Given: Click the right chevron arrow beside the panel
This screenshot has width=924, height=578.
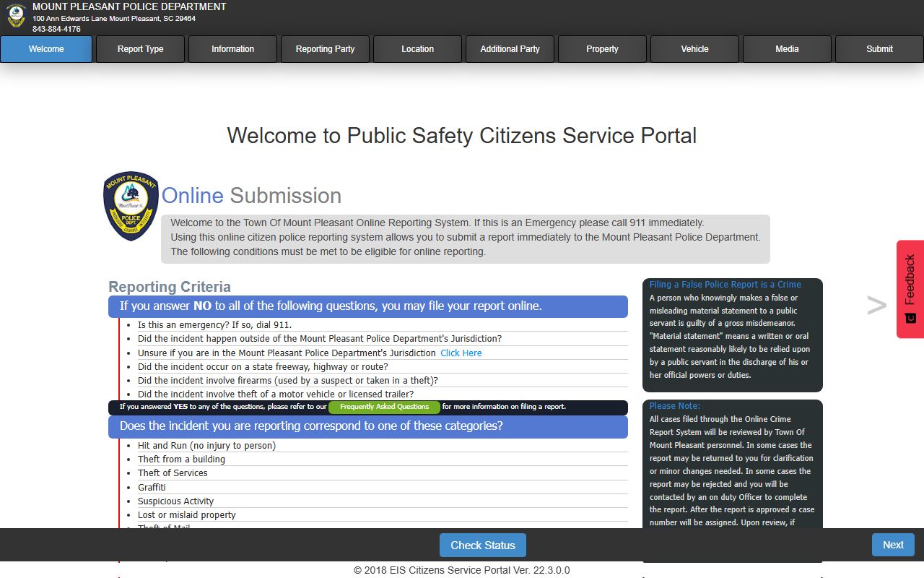Looking at the screenshot, I should click(x=876, y=306).
